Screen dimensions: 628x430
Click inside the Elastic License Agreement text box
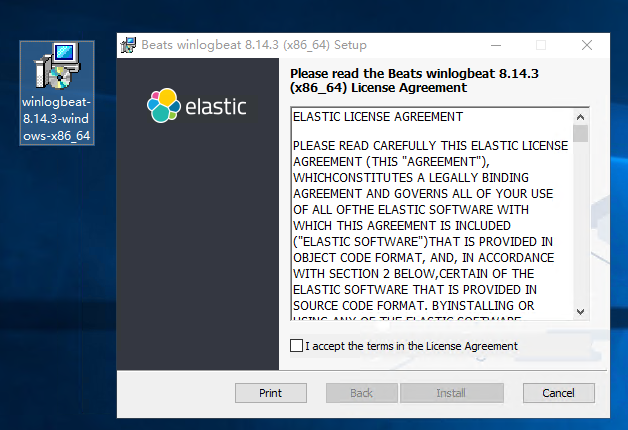(x=430, y=220)
